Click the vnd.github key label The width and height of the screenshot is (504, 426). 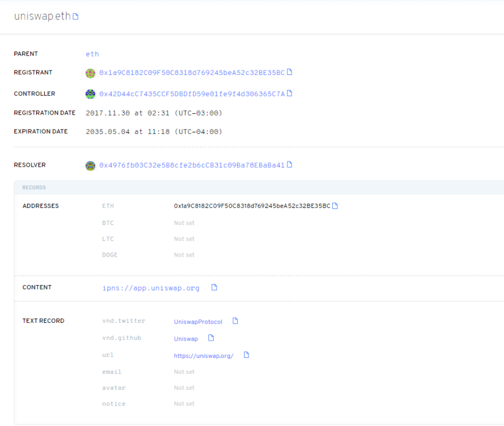(122, 338)
